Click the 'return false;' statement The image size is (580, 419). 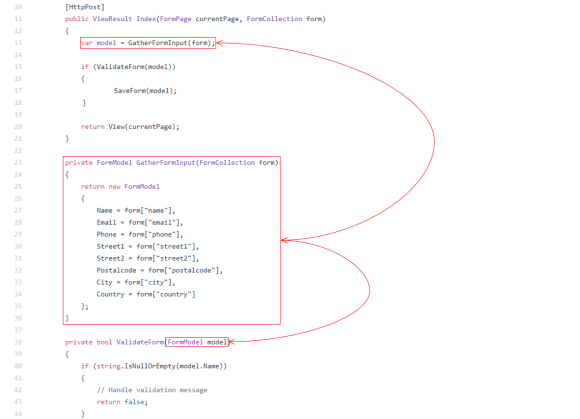122,402
